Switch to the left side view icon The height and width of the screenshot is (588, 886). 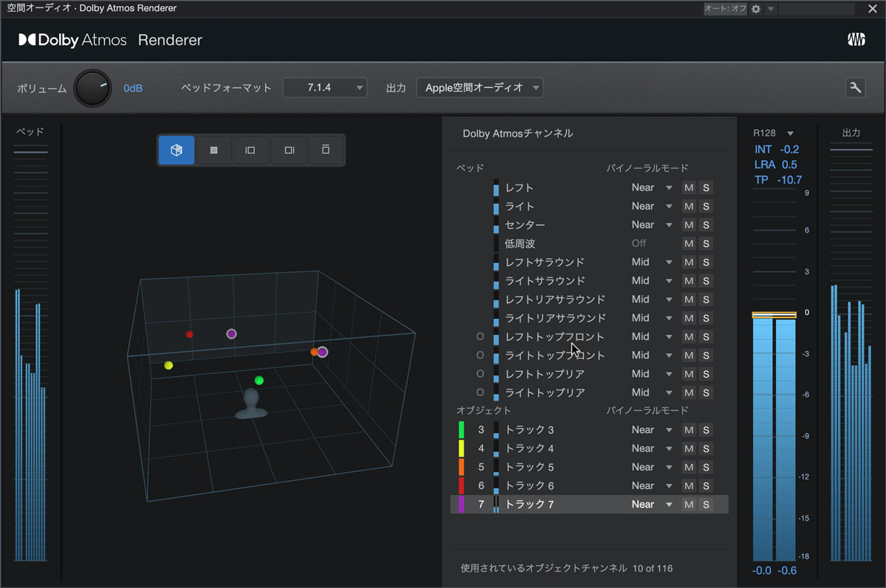[x=250, y=150]
